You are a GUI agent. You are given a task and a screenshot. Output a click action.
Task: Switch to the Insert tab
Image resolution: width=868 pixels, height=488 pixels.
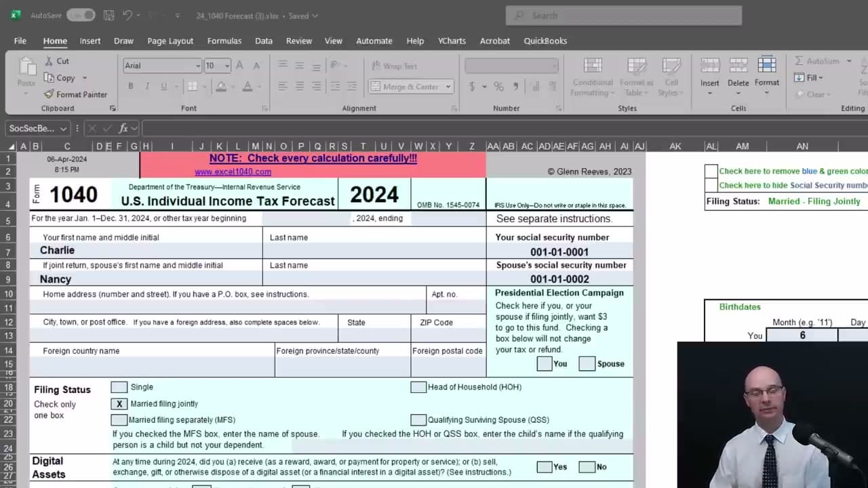90,41
